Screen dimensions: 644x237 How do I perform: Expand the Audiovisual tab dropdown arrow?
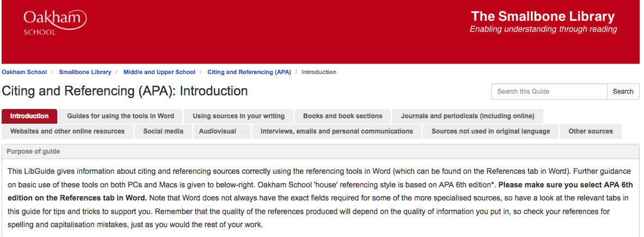tap(245, 132)
